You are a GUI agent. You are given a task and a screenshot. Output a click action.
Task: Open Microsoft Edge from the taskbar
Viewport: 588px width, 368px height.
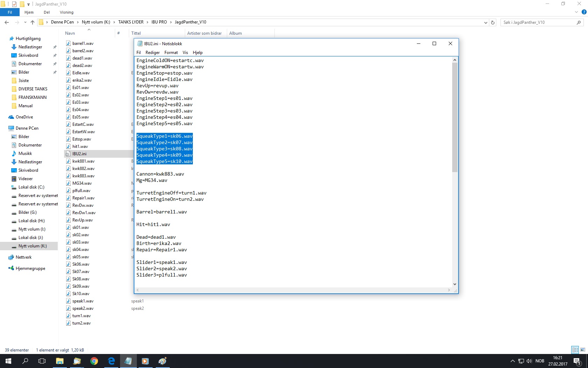click(x=111, y=361)
